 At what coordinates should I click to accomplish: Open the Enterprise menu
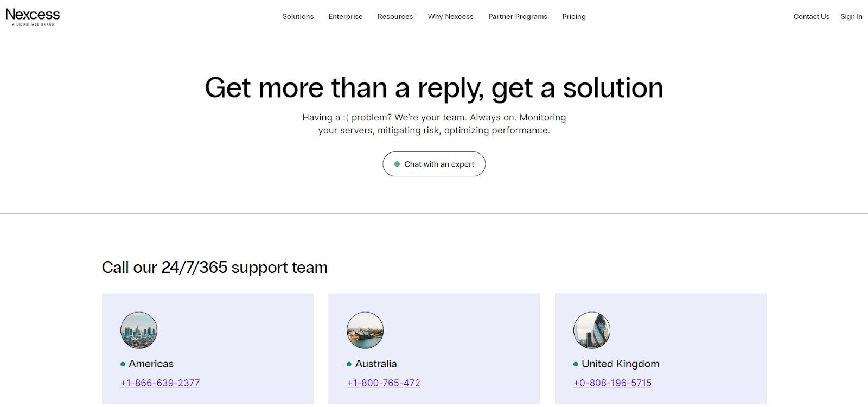coord(346,16)
